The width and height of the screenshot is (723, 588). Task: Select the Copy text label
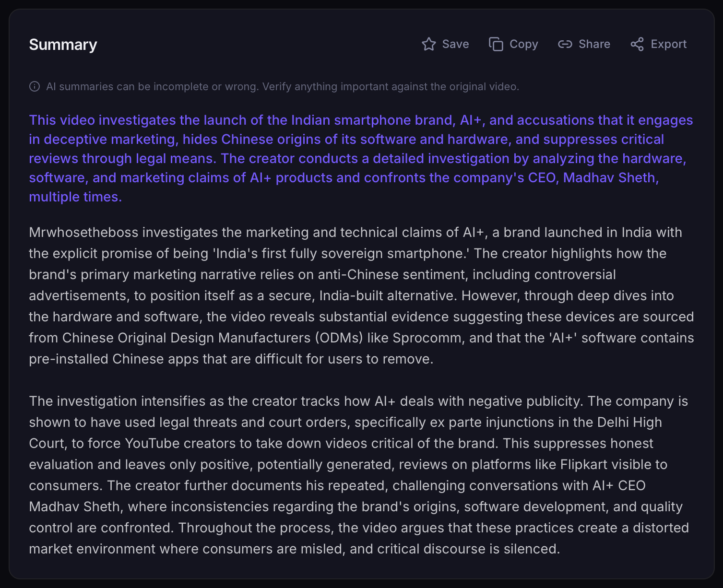point(523,44)
